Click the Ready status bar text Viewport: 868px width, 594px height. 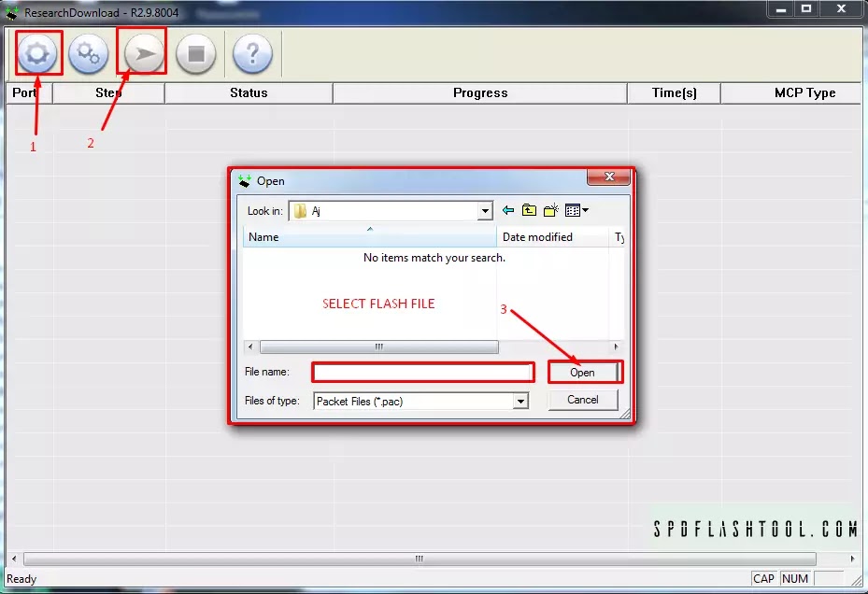[x=21, y=579]
